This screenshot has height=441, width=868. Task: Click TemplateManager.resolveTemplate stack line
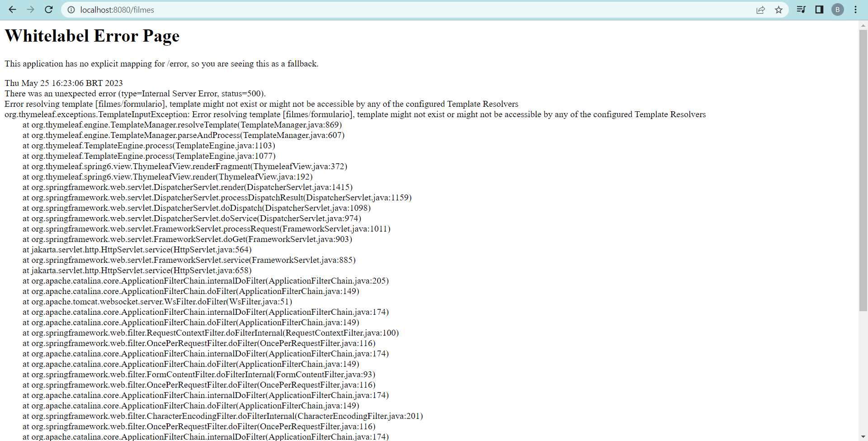coord(182,125)
